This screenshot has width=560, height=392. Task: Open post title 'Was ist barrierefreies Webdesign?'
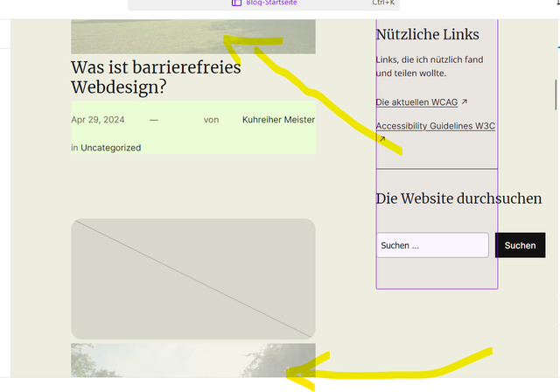(x=156, y=77)
